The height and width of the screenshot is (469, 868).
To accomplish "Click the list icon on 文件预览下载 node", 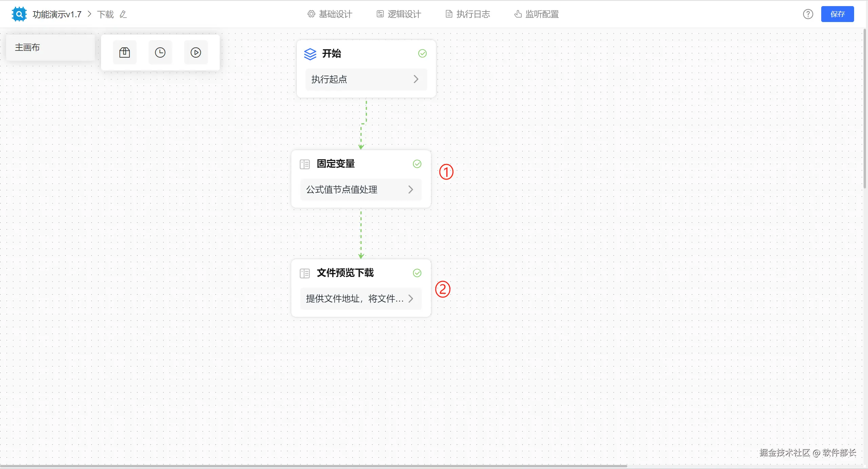I will click(304, 273).
